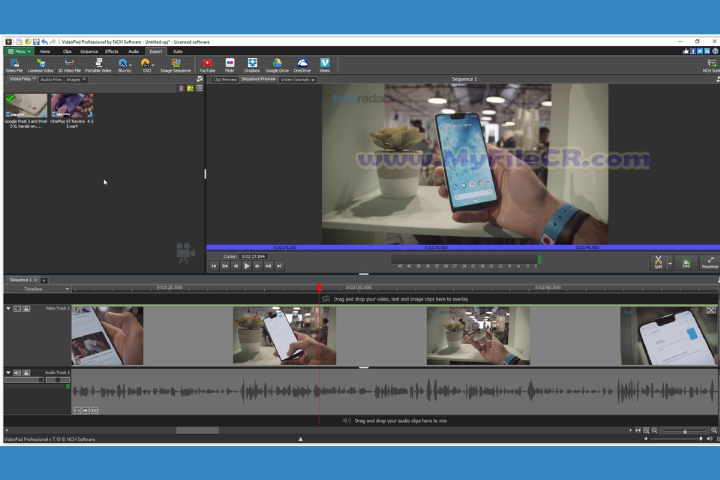The image size is (720, 480).
Task: Switch to Audio Files bin tab
Action: [51, 79]
